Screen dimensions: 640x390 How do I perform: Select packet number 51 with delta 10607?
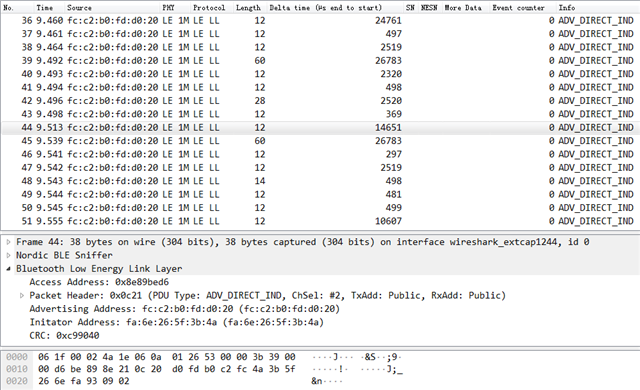click(320, 221)
